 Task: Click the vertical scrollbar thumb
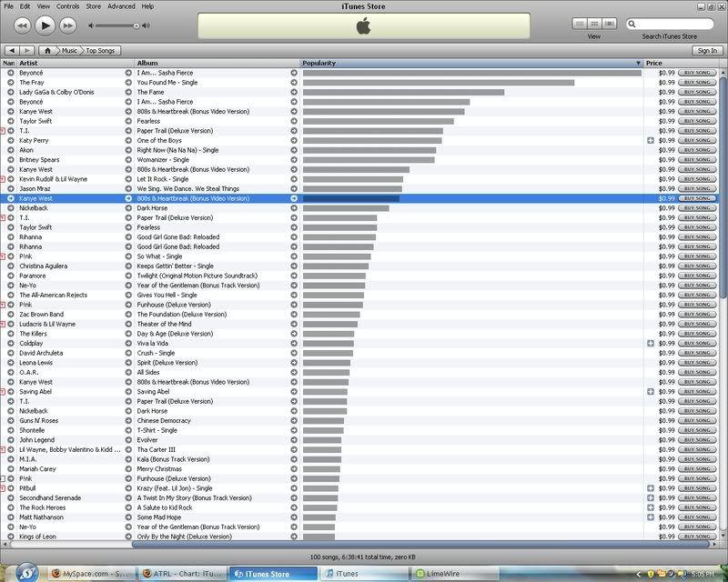(723, 188)
